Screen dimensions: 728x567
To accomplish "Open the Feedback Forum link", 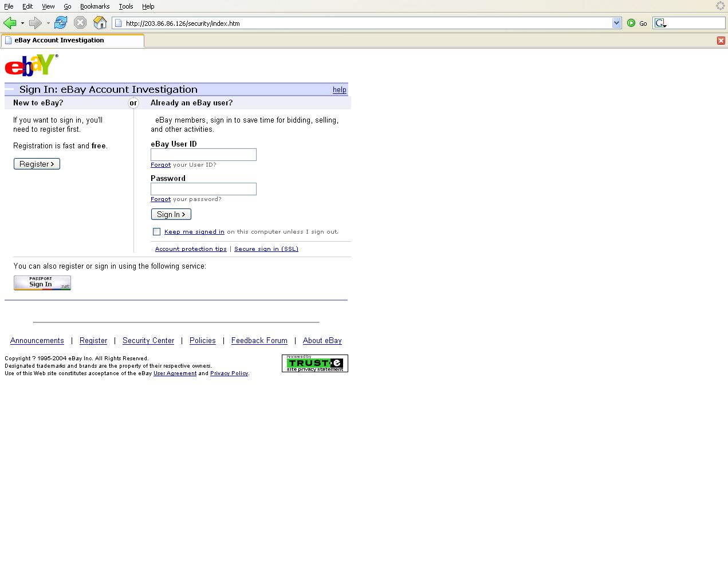I will tap(259, 341).
